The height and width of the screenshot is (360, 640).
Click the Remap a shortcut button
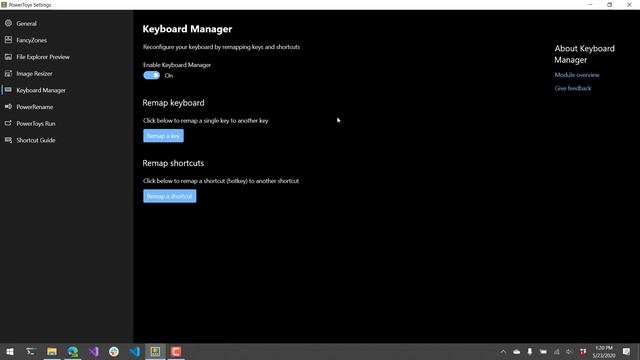point(169,196)
